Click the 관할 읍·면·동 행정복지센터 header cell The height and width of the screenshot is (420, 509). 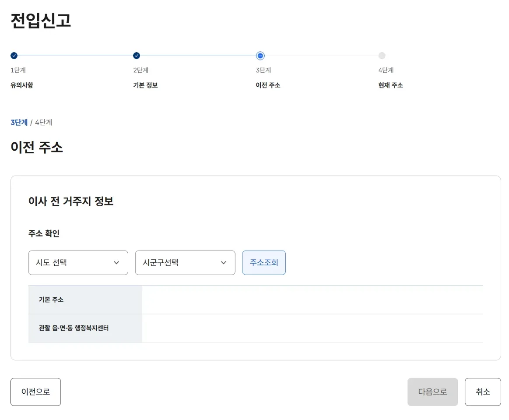point(85,328)
